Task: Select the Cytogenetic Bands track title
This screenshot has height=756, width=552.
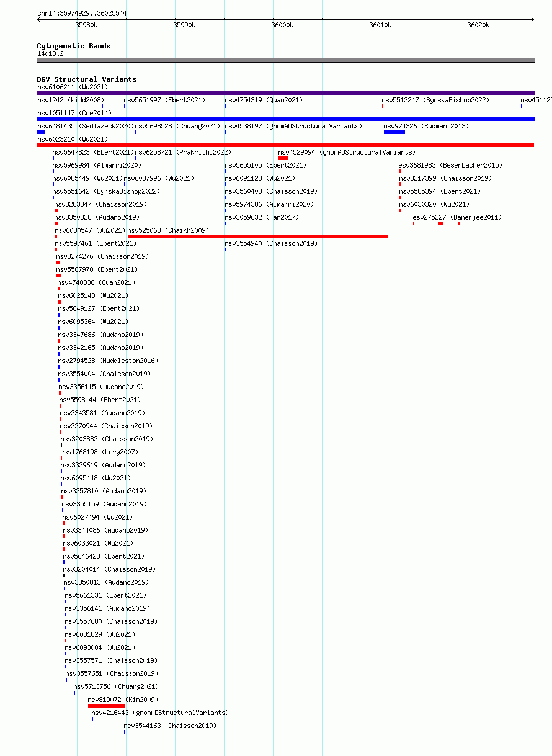Action: 74,46
